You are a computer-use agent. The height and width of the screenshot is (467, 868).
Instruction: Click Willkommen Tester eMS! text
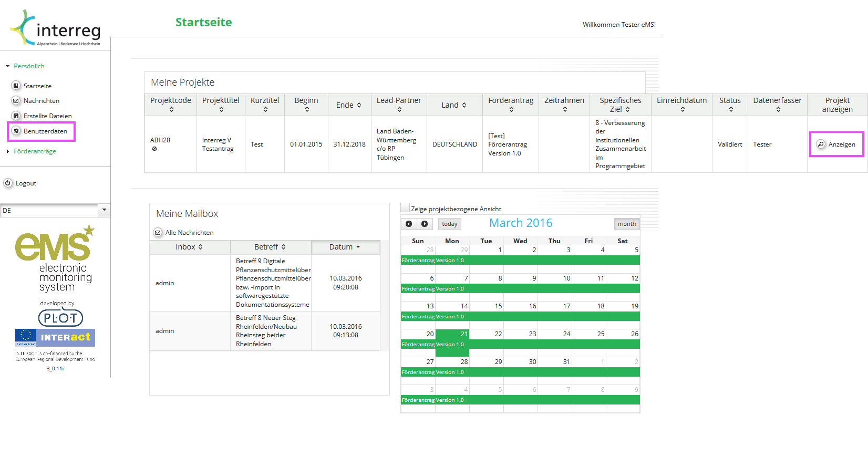(619, 25)
